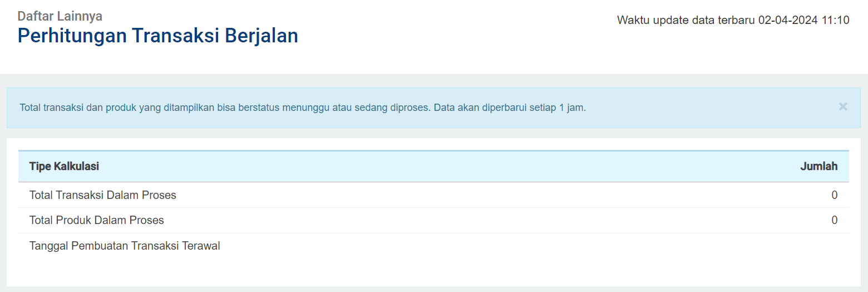Click the word Lainnya above the page title
This screenshot has width=868, height=292.
tap(80, 16)
